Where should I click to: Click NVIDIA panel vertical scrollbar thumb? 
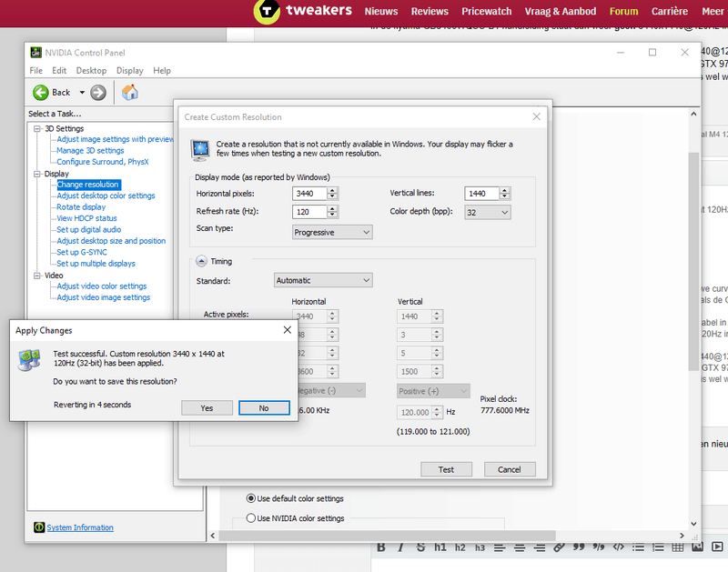coord(693,261)
